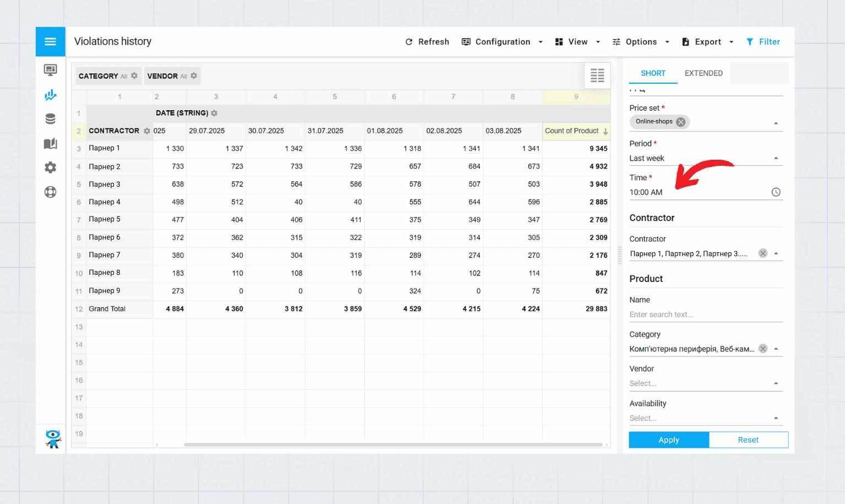Open the CONTRACTOR column gear settings
This screenshot has width=845, height=504.
(x=146, y=131)
